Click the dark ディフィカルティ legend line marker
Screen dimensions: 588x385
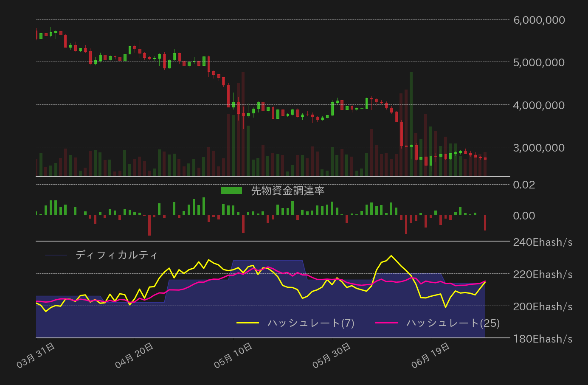tap(56, 255)
